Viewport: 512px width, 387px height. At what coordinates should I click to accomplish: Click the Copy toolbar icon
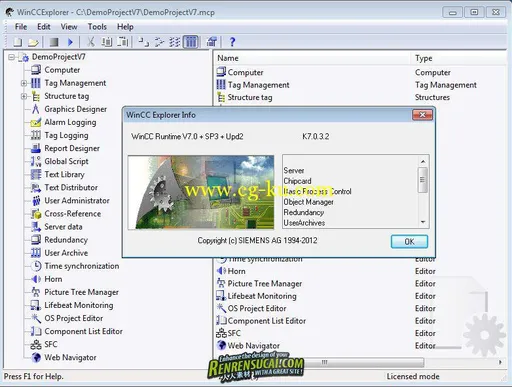(x=107, y=42)
